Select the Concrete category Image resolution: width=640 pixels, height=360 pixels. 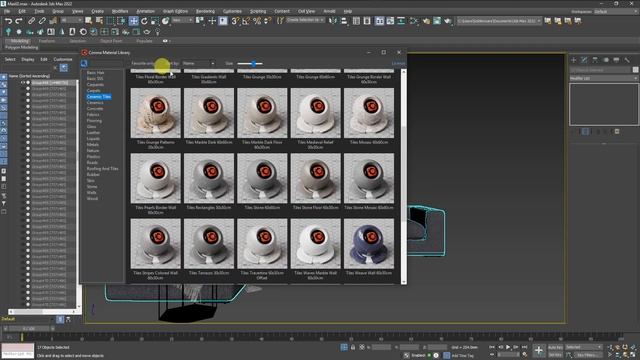[95, 109]
